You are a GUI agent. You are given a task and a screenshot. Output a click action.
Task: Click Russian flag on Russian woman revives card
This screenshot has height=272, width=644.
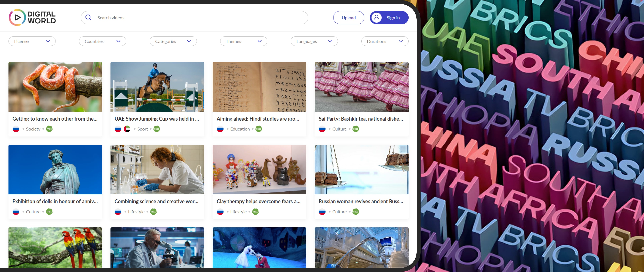[x=322, y=212]
